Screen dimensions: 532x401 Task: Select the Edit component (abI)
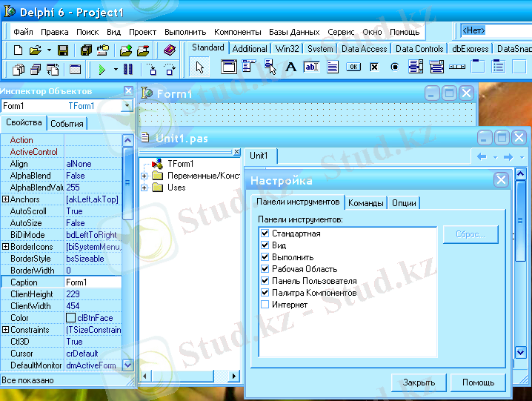pos(311,67)
